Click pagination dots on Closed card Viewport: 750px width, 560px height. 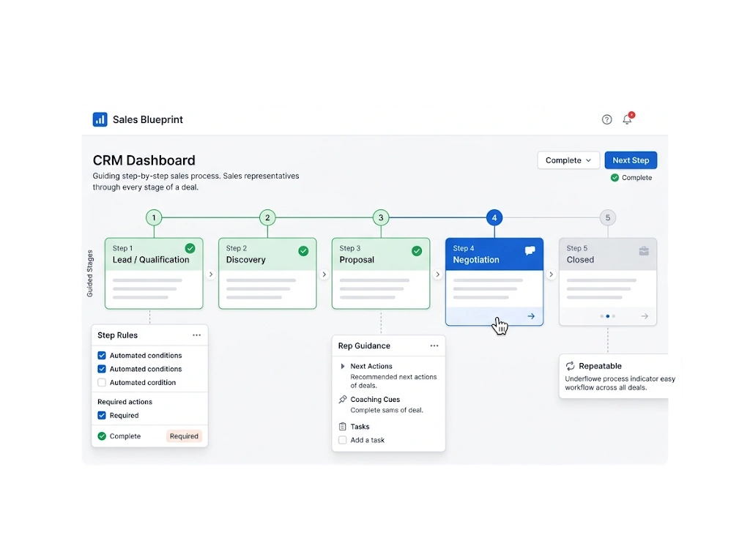(607, 316)
